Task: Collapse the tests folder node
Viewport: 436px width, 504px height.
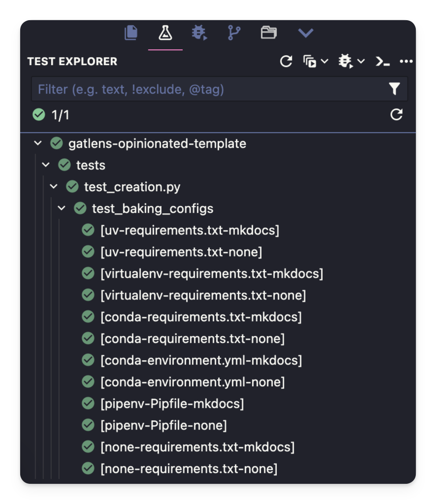Action: [46, 165]
